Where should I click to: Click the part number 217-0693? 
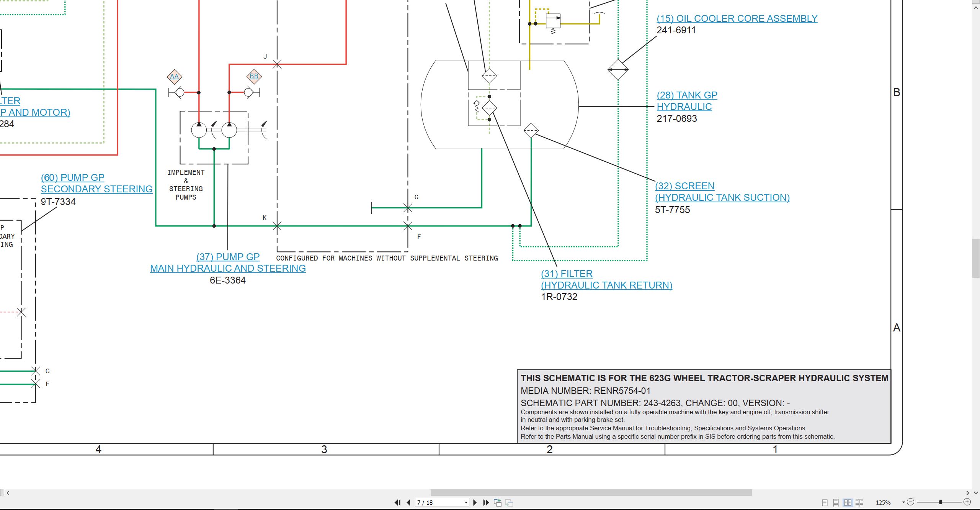[677, 119]
